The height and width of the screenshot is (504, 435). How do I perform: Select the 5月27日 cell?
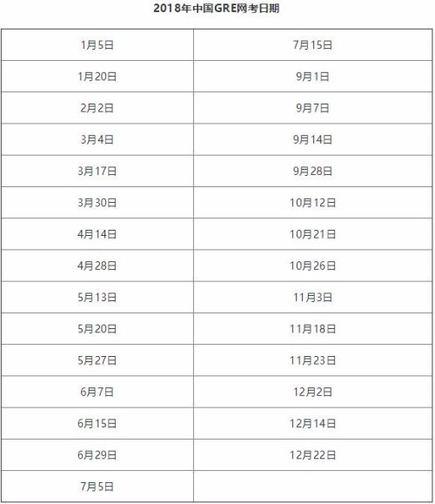point(97,360)
